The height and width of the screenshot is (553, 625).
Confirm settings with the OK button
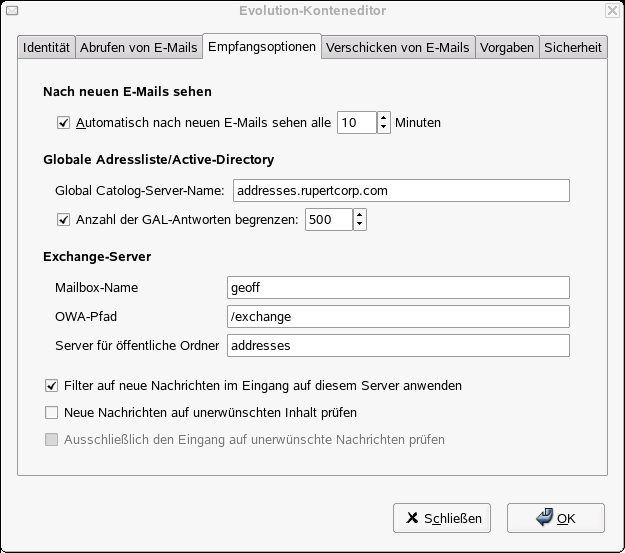click(556, 518)
